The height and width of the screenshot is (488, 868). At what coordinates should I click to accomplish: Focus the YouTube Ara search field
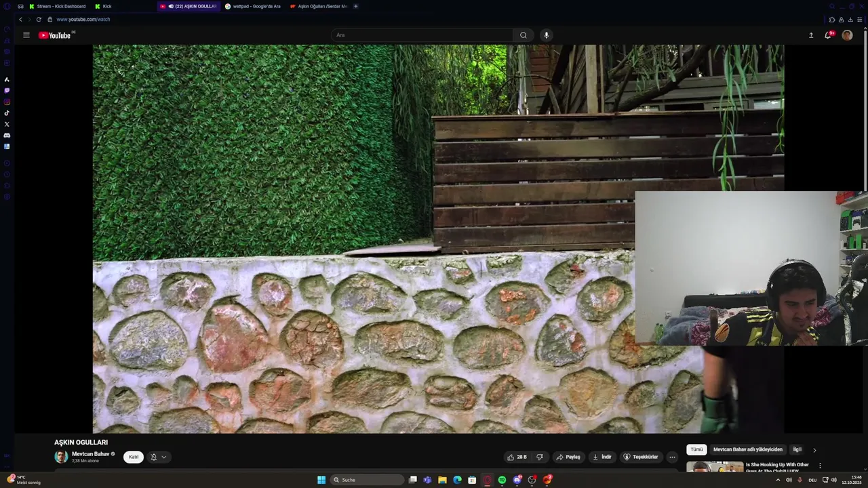422,35
